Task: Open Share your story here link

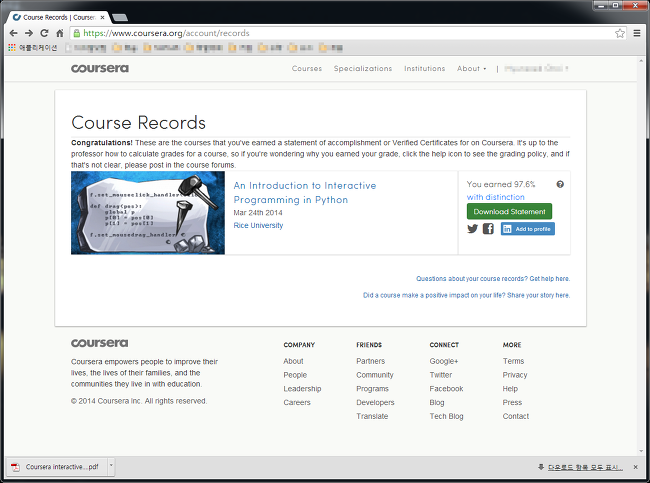Action: click(x=538, y=295)
